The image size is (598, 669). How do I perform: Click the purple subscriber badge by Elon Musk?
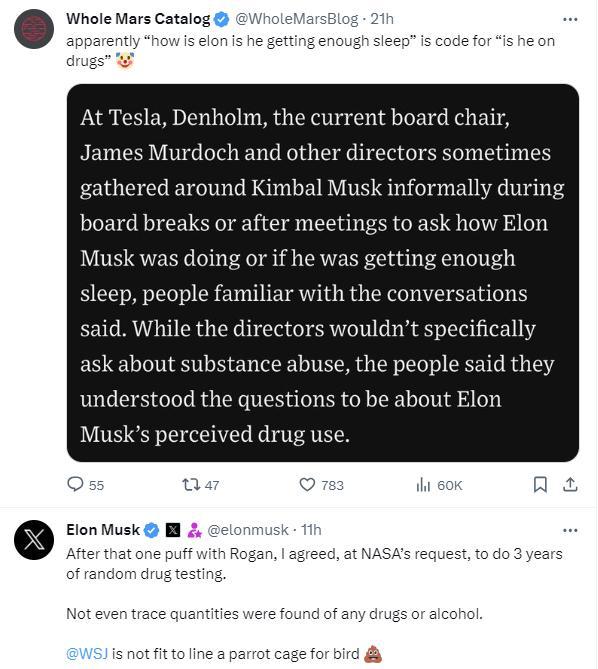[194, 530]
